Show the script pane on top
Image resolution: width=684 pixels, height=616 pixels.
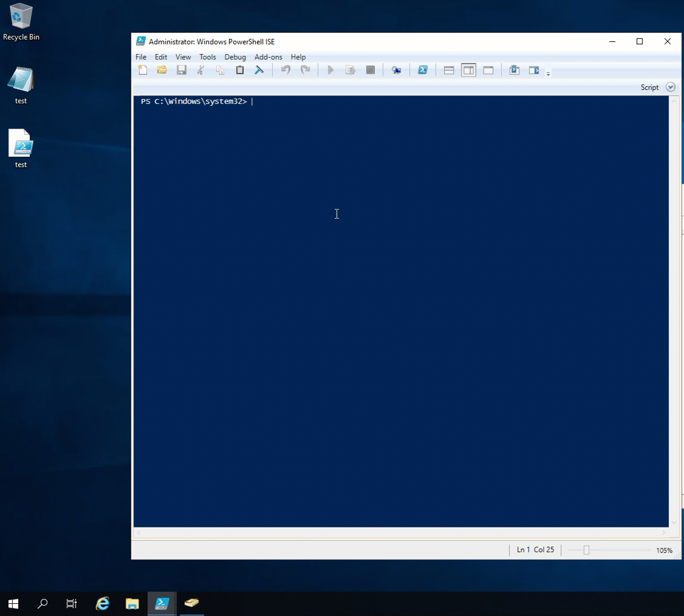[x=449, y=70]
